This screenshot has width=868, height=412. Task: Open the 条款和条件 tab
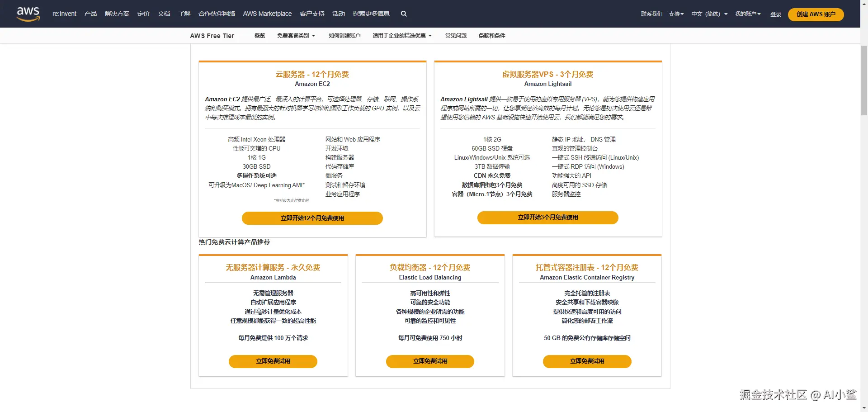click(492, 36)
